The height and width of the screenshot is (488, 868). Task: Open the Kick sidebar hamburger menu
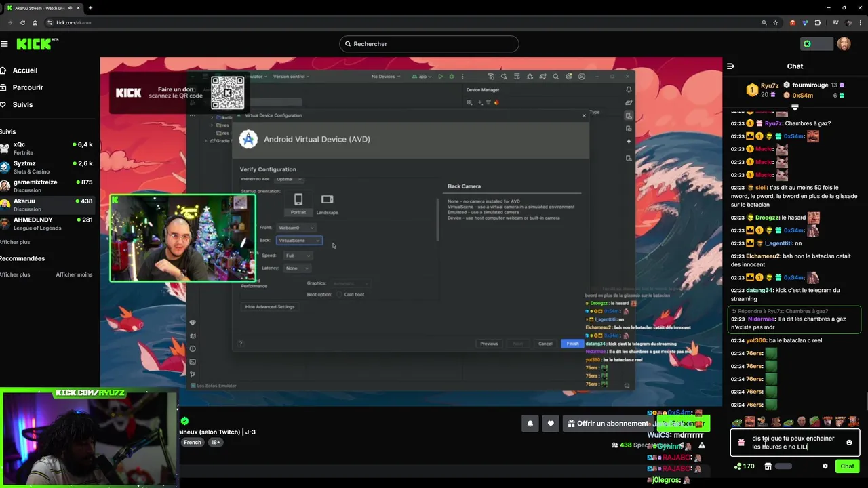pyautogui.click(x=4, y=44)
